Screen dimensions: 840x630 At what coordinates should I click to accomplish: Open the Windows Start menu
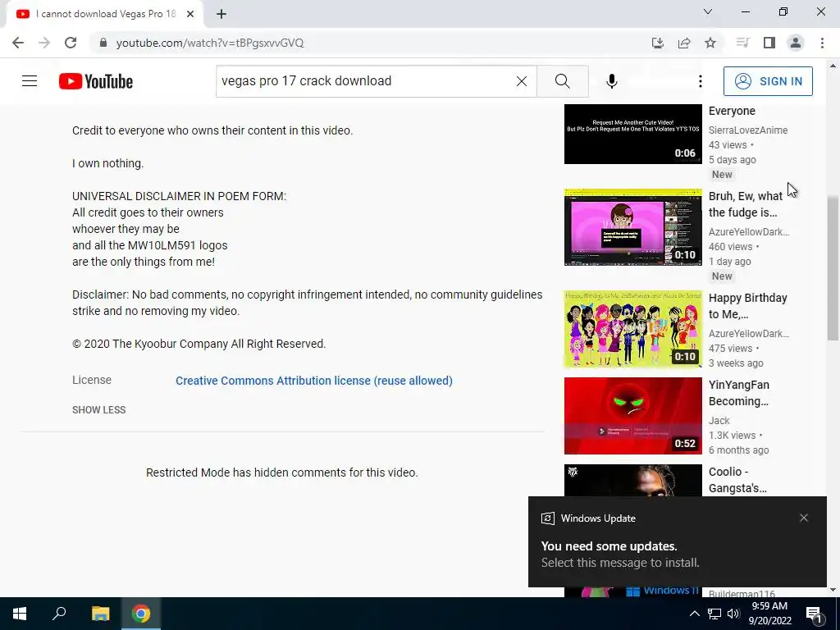[x=20, y=614]
